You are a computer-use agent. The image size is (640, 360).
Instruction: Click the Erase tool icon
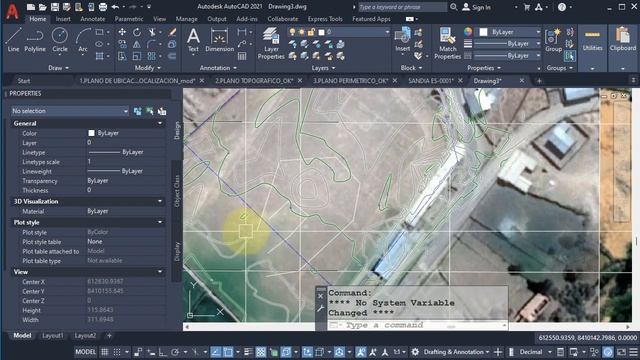click(x=172, y=32)
